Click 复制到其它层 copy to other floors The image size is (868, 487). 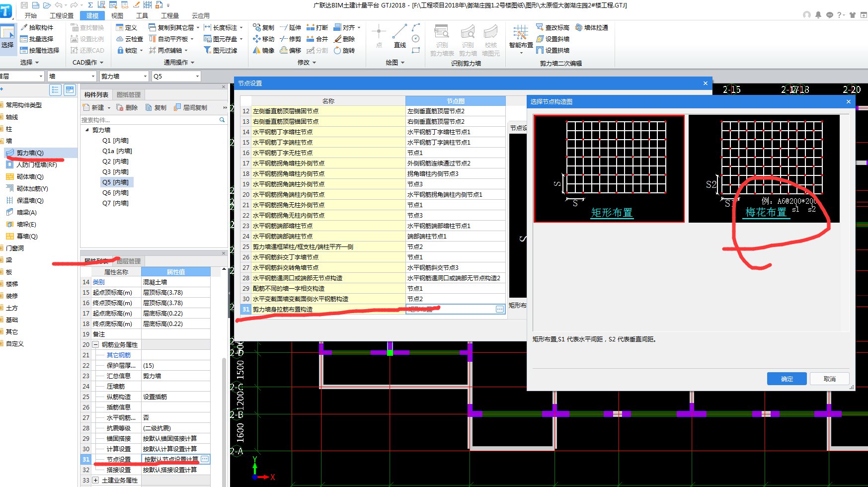pyautogui.click(x=174, y=27)
